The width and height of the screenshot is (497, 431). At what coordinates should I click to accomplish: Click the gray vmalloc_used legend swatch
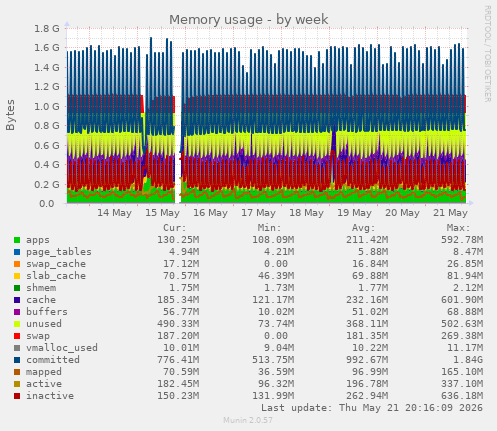coord(17,348)
